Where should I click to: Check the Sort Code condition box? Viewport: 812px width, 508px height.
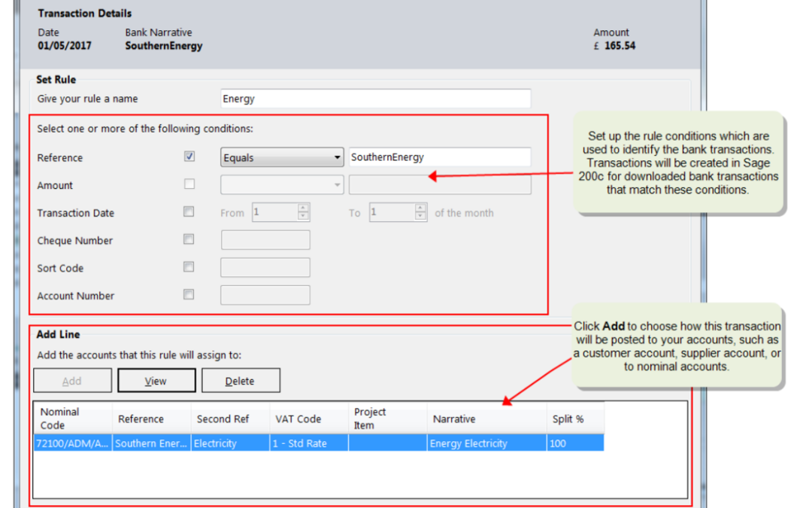point(189,267)
